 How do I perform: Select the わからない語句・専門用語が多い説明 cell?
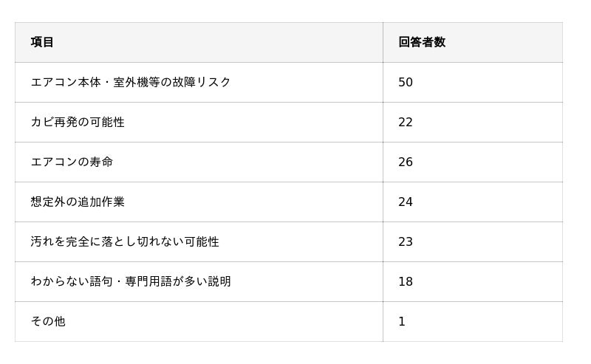131,281
